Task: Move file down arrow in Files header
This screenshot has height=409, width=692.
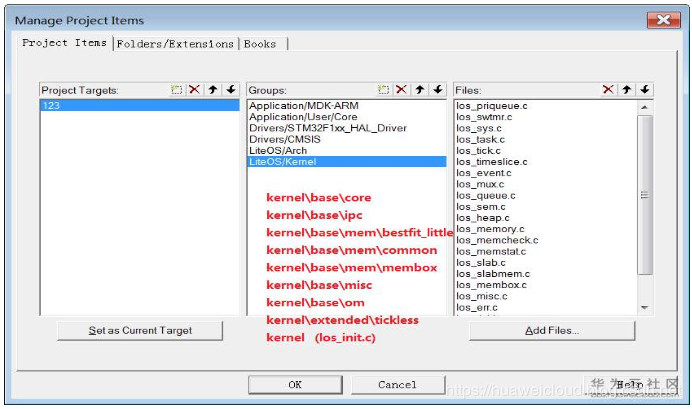Action: (645, 90)
